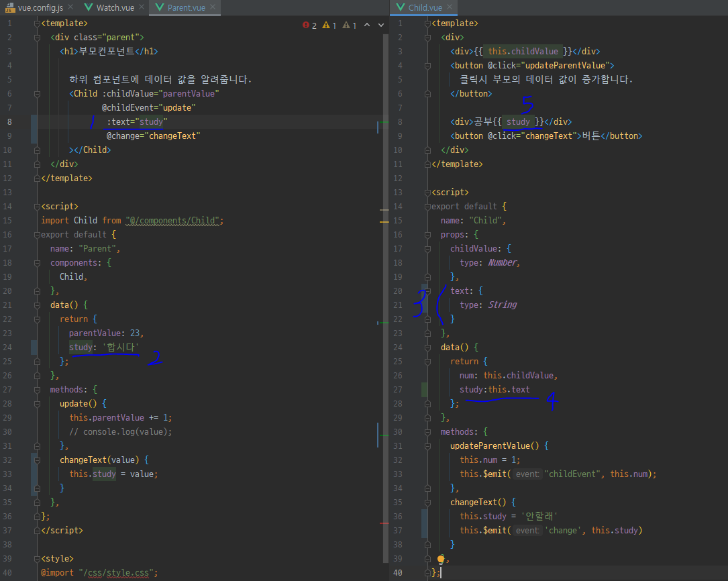Viewport: 728px width, 581px height.
Task: Collapse the script block in Child.vue
Action: point(427,192)
